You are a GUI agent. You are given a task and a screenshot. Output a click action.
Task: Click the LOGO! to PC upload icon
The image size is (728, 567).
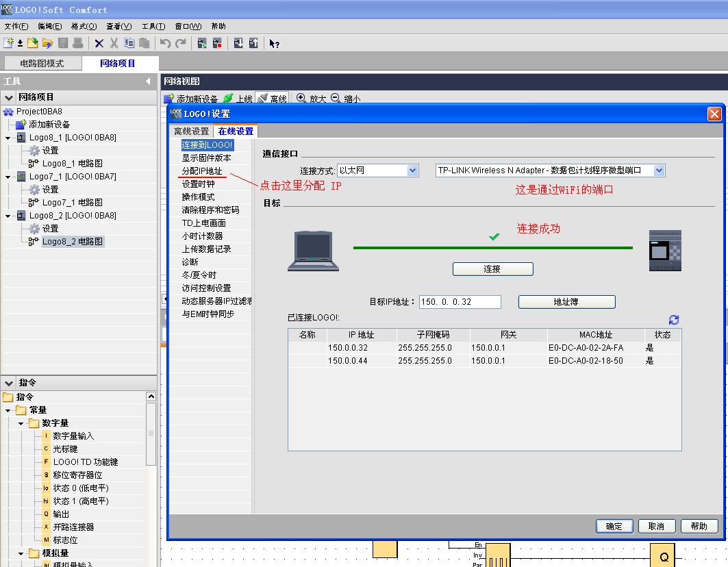(253, 43)
